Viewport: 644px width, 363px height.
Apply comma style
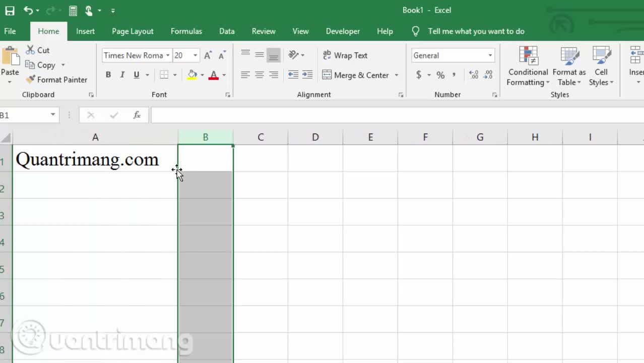tap(454, 75)
